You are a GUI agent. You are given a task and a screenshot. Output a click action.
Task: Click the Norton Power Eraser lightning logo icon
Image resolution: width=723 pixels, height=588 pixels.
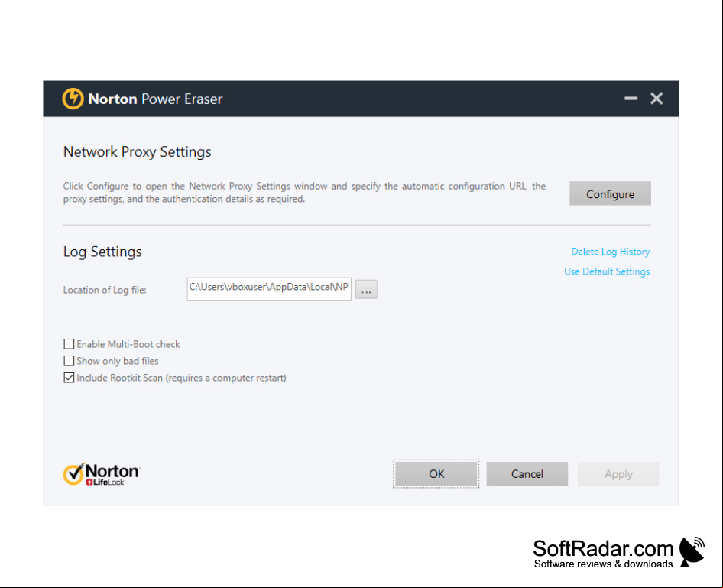pyautogui.click(x=73, y=99)
